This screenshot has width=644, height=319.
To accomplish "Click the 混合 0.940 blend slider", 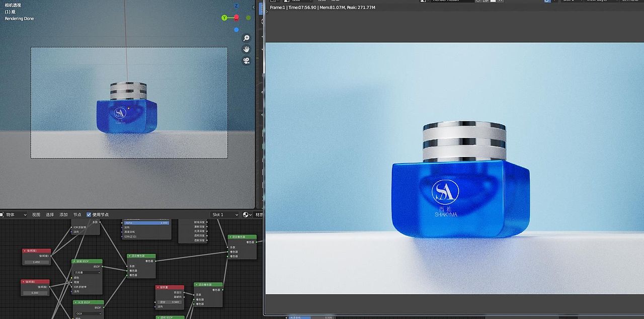I will tap(170, 302).
